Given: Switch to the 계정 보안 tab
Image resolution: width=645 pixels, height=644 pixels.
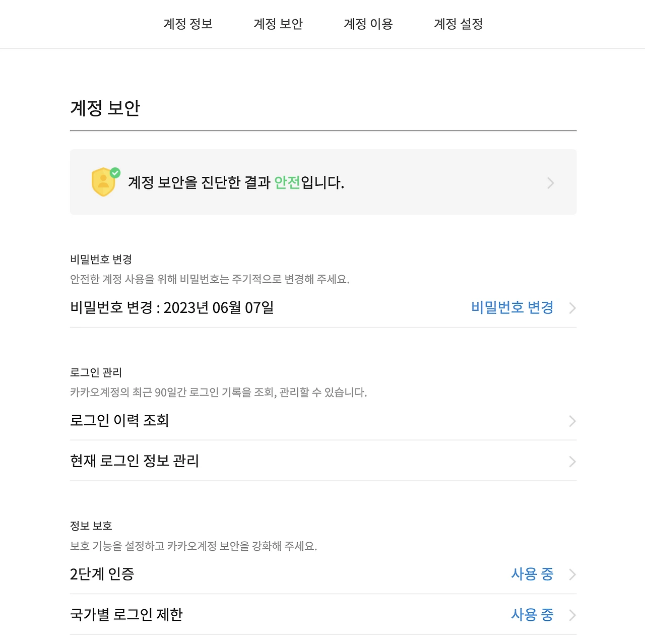Looking at the screenshot, I should (x=278, y=24).
